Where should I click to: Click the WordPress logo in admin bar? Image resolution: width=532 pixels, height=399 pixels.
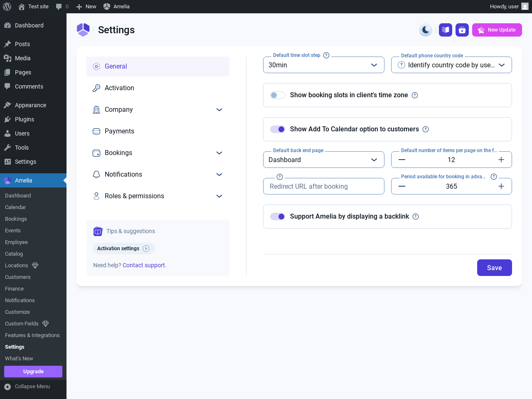(7, 7)
